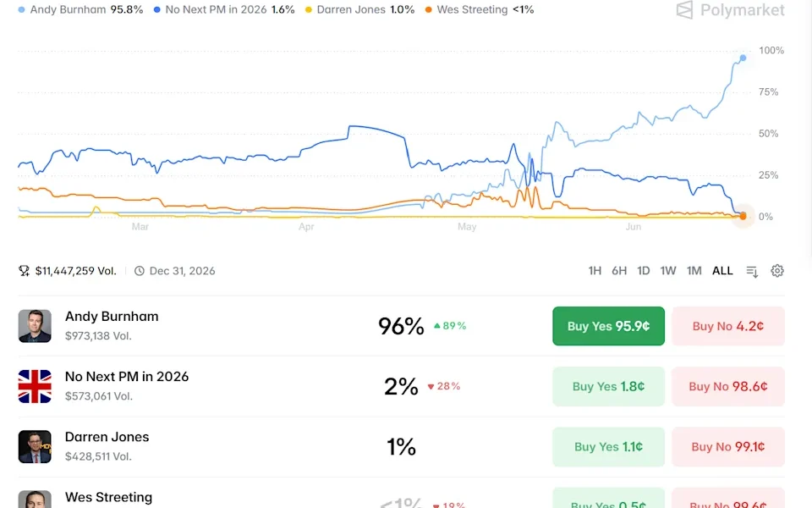Screen dimensions: 812x508
Task: Click the trophy volume icon
Action: [x=24, y=271]
